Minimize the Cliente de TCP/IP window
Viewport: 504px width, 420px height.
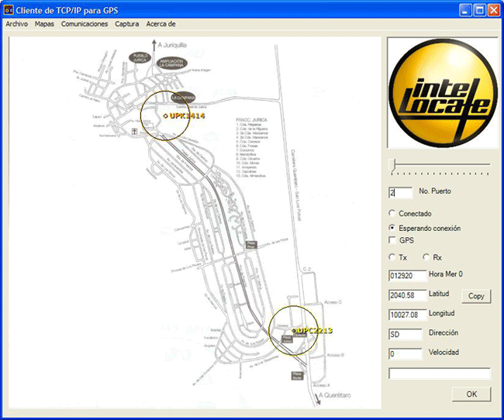tap(465, 10)
